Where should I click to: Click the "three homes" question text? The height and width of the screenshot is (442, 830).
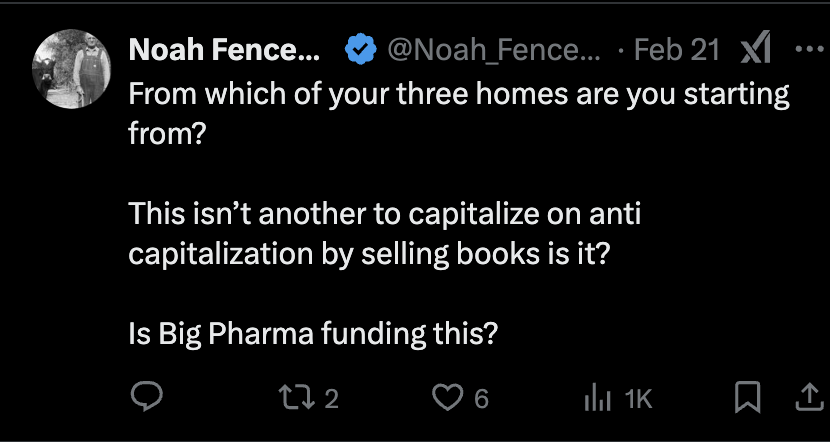(458, 97)
